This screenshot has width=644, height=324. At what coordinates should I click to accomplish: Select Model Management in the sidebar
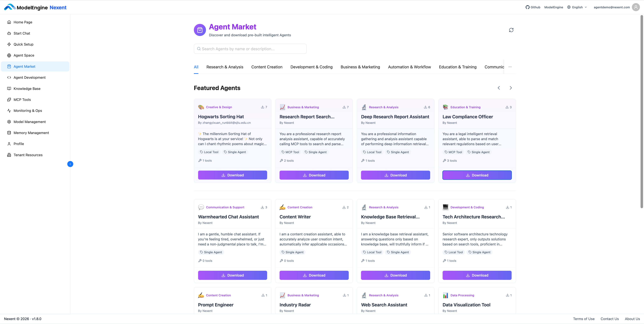(x=30, y=122)
